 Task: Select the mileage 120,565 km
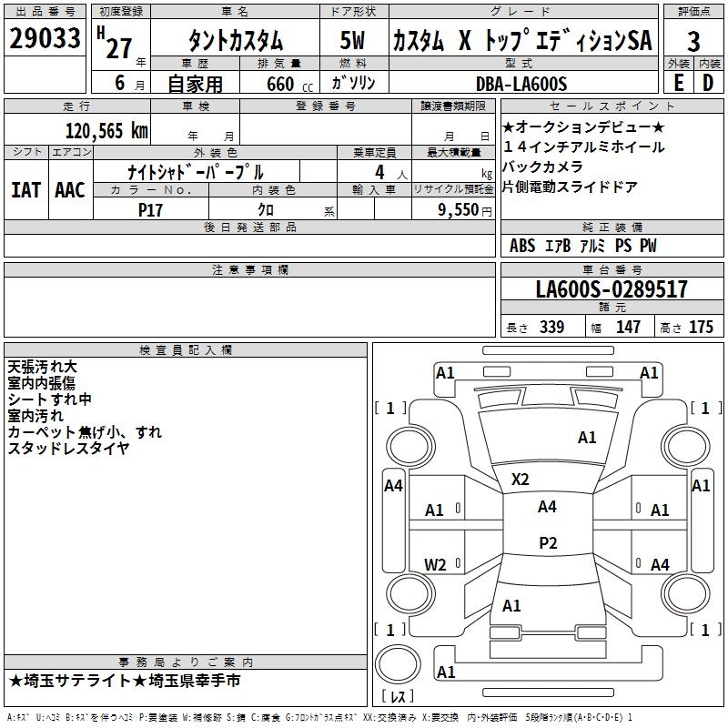[x=106, y=131]
